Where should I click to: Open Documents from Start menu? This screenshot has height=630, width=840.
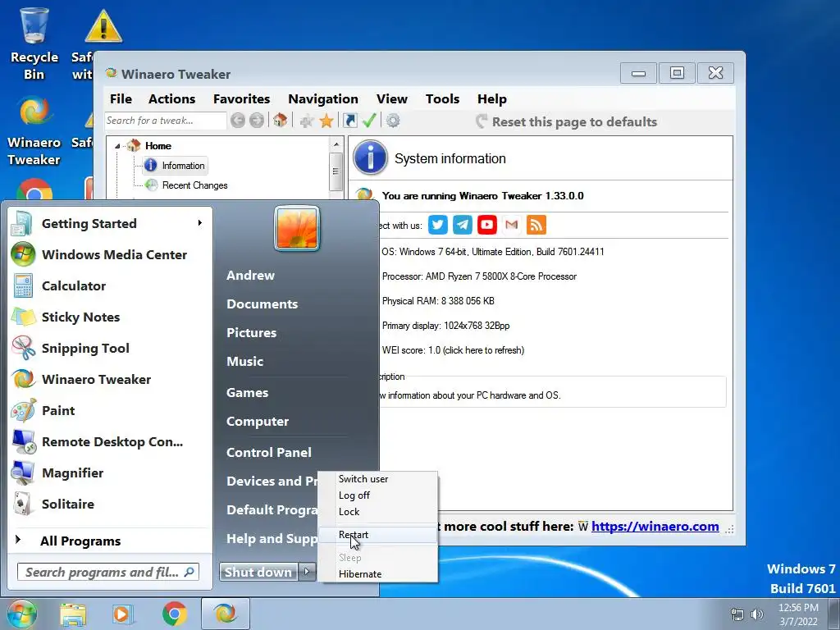(262, 304)
